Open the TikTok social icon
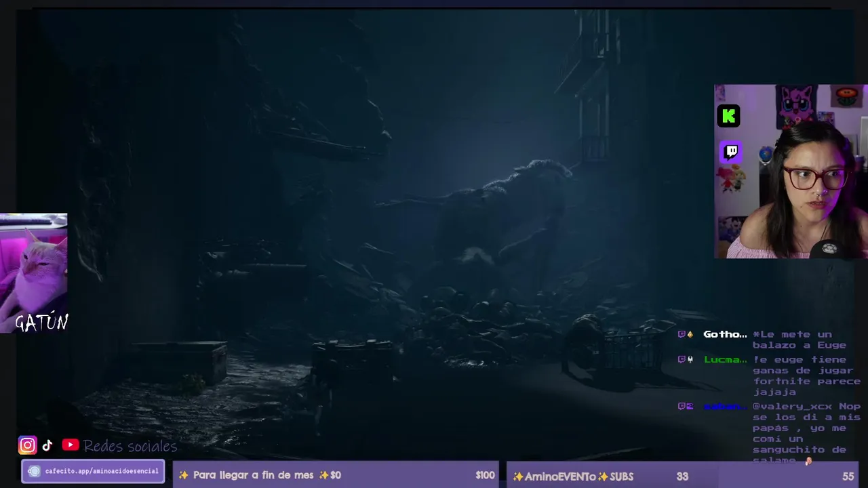 (47, 445)
